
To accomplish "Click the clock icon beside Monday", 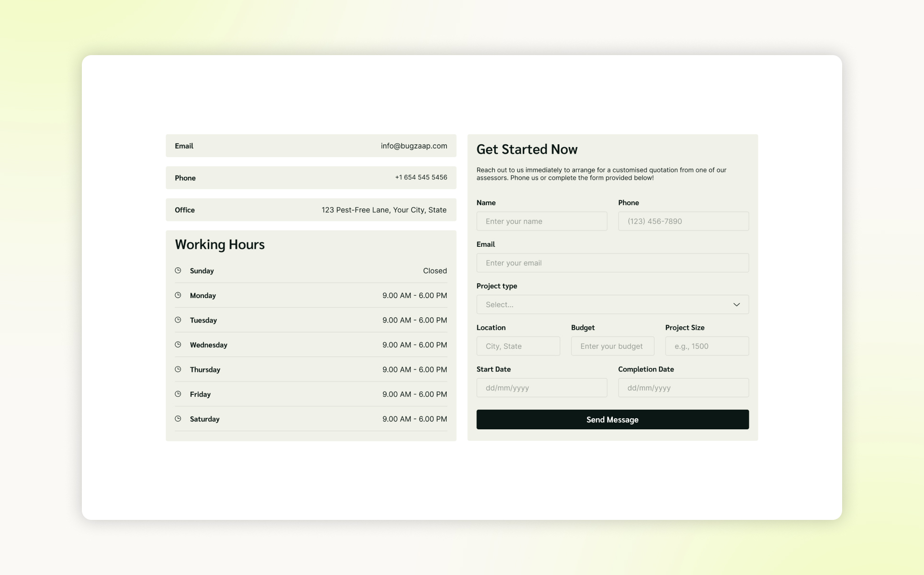I will [x=178, y=295].
